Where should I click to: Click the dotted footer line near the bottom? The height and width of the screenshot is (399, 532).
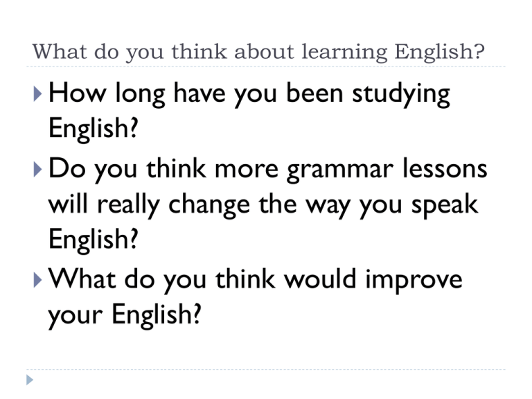[x=266, y=369]
